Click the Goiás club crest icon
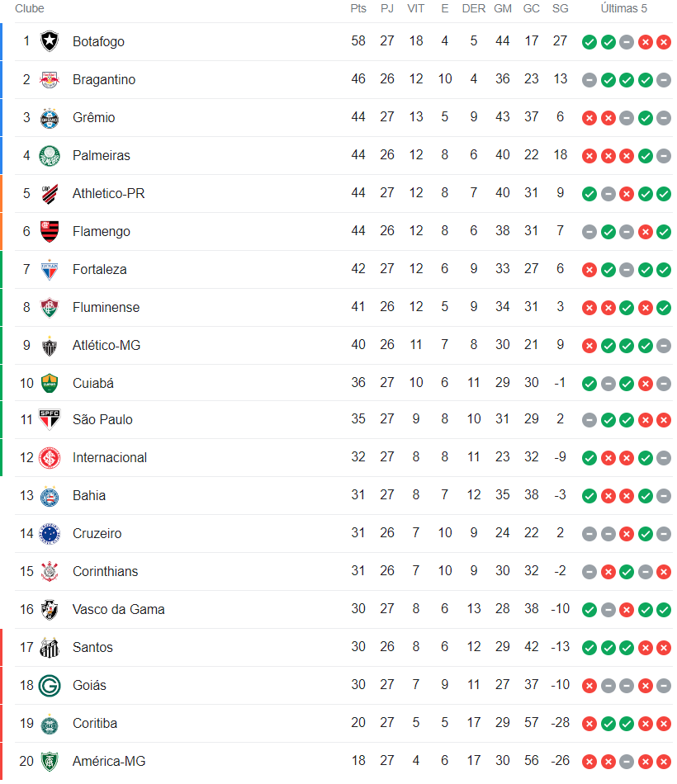 [x=50, y=685]
